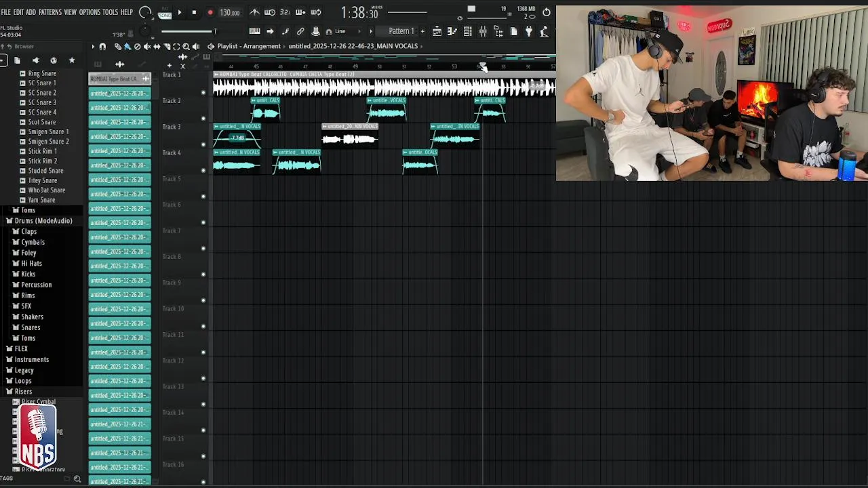Open the Pattern 1 selector

(401, 31)
